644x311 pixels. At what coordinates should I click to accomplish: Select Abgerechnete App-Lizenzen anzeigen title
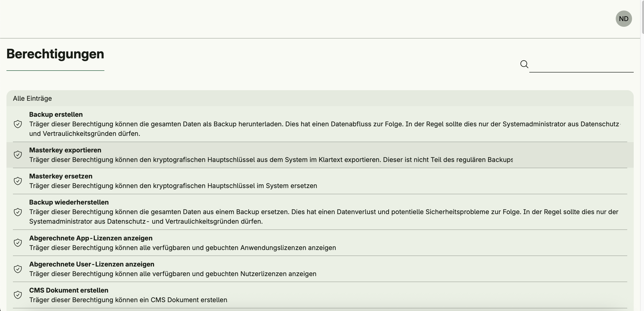pos(91,238)
